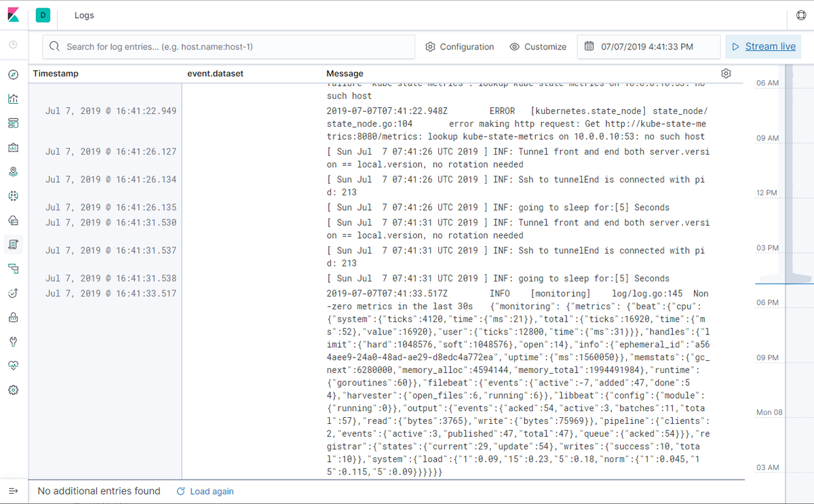Open Dev Tools wrench icon in sidebar
814x504 pixels.
pyautogui.click(x=14, y=341)
